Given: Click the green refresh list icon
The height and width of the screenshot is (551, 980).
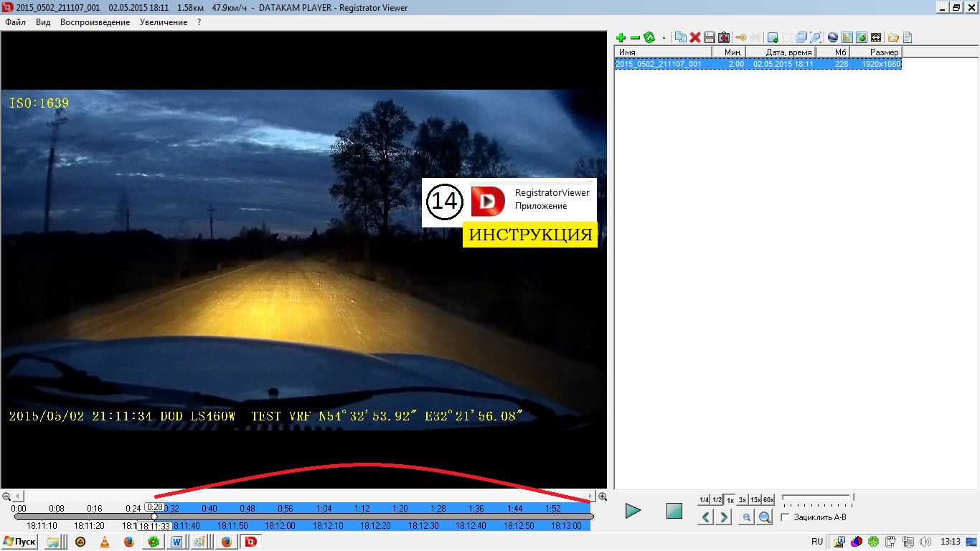Looking at the screenshot, I should tap(649, 37).
